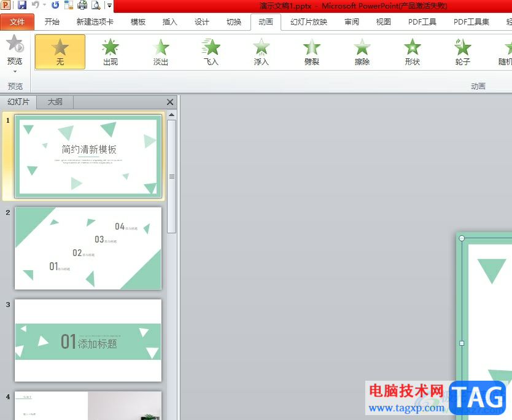Open the PDF工具集 tab

[471, 22]
